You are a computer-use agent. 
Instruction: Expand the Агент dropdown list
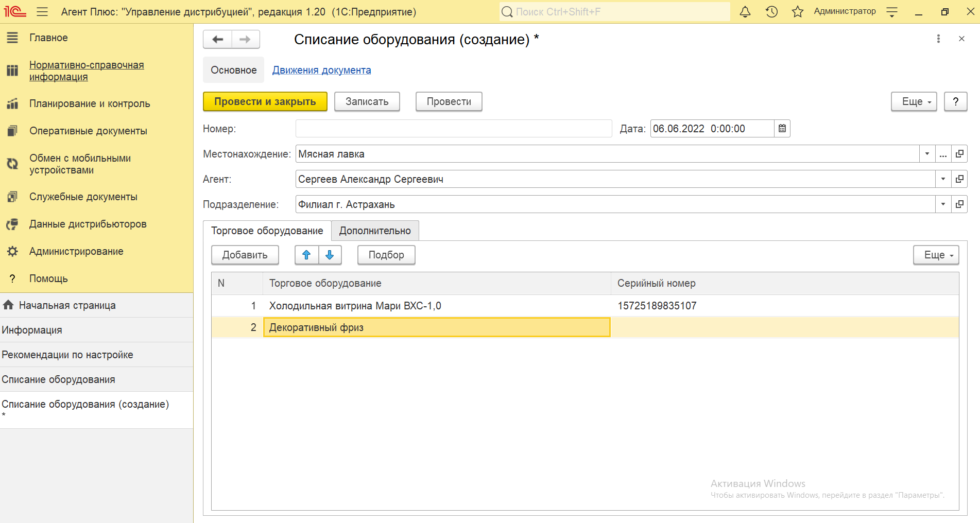[x=943, y=179]
